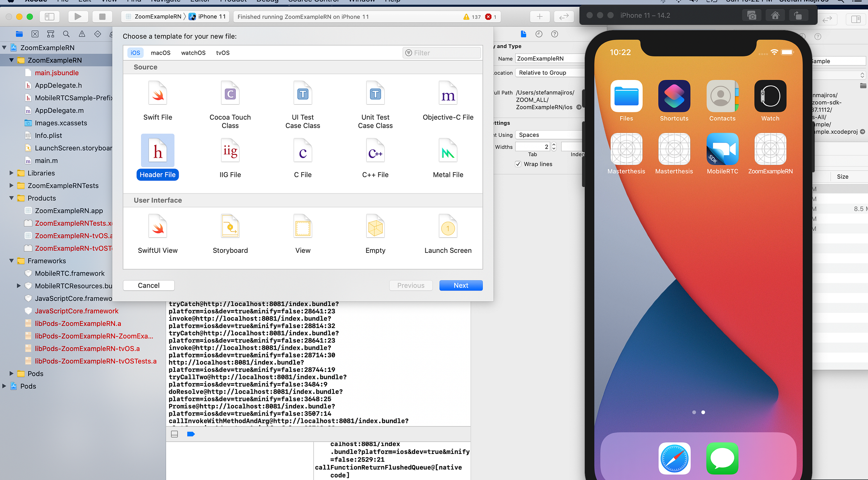Select the Swift File template icon

158,94
